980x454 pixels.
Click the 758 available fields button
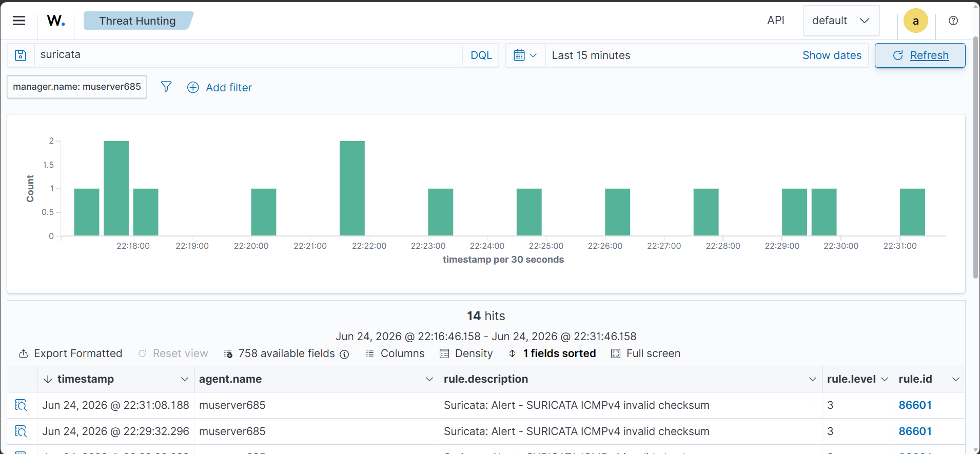click(x=281, y=353)
